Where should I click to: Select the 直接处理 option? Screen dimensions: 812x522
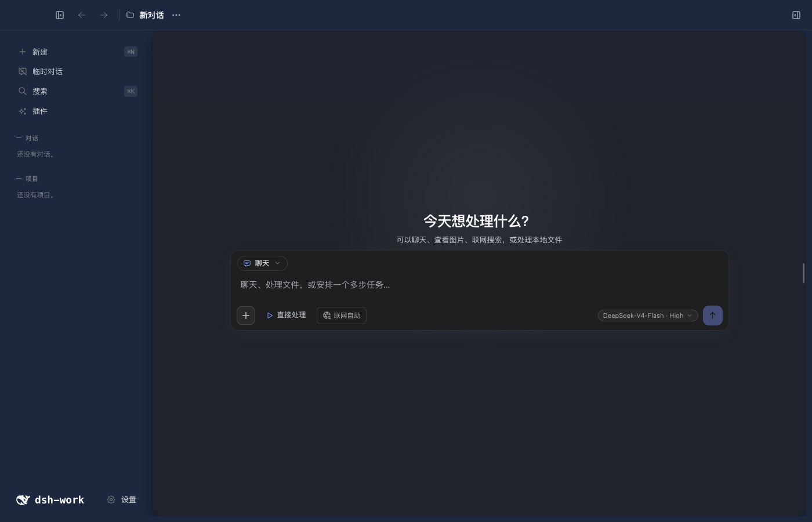286,316
